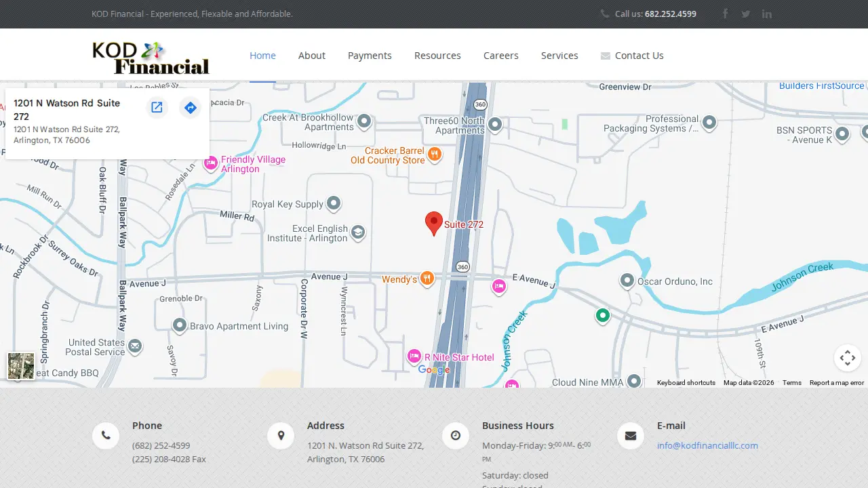Click the Friendly Village Arlington marker
Image resolution: width=868 pixels, height=488 pixels.
[x=211, y=163]
